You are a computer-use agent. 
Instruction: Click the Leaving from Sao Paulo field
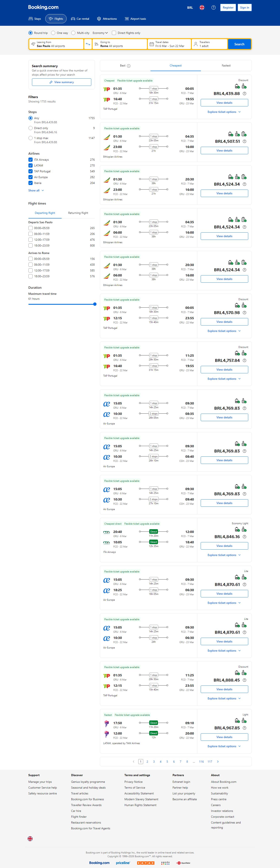point(56,44)
